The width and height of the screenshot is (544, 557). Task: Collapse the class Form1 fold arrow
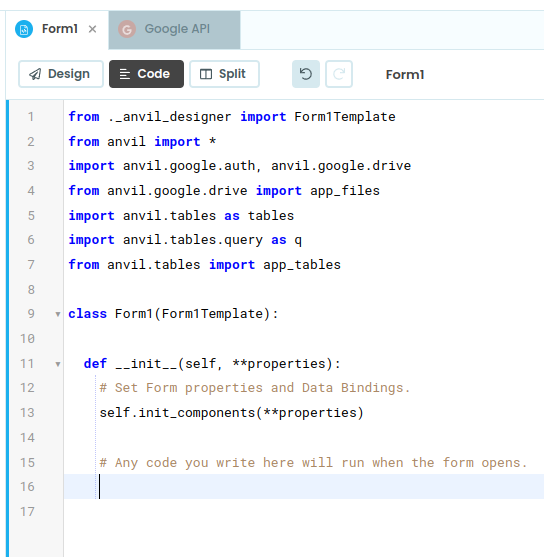tap(58, 314)
